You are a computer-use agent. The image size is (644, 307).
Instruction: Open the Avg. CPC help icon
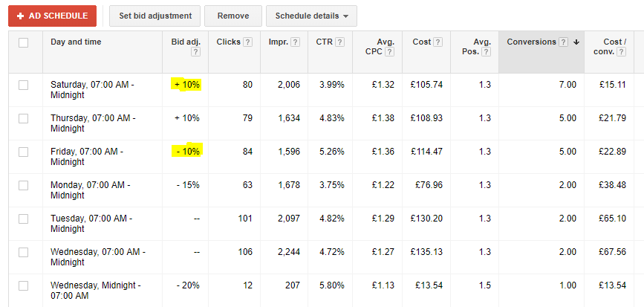(390, 52)
